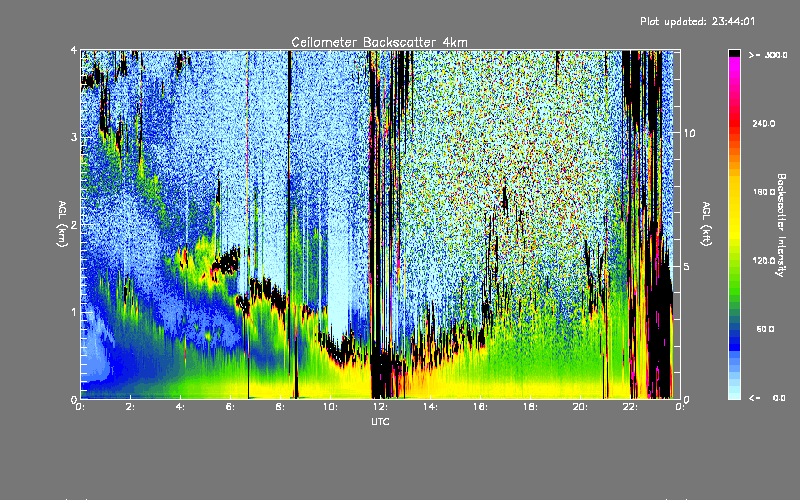Viewport: 800px width, 500px height.
Task: Click the '10' tick on the kft axis
Action: pyautogui.click(x=689, y=133)
